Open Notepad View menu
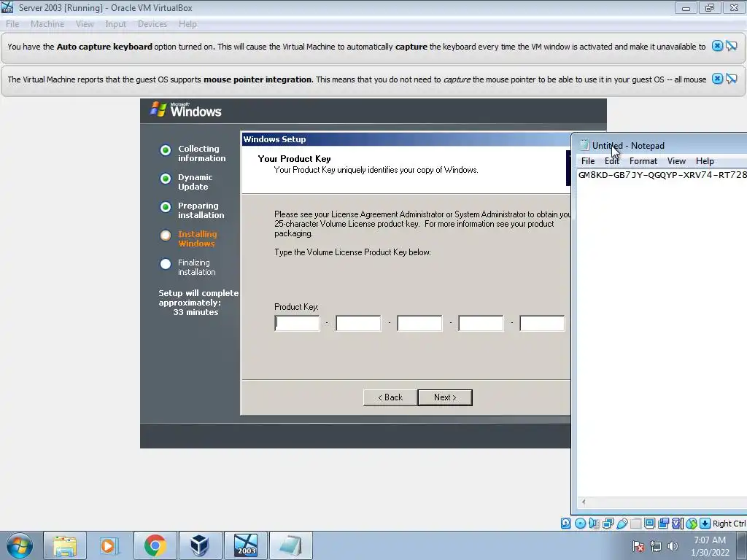 pyautogui.click(x=676, y=161)
